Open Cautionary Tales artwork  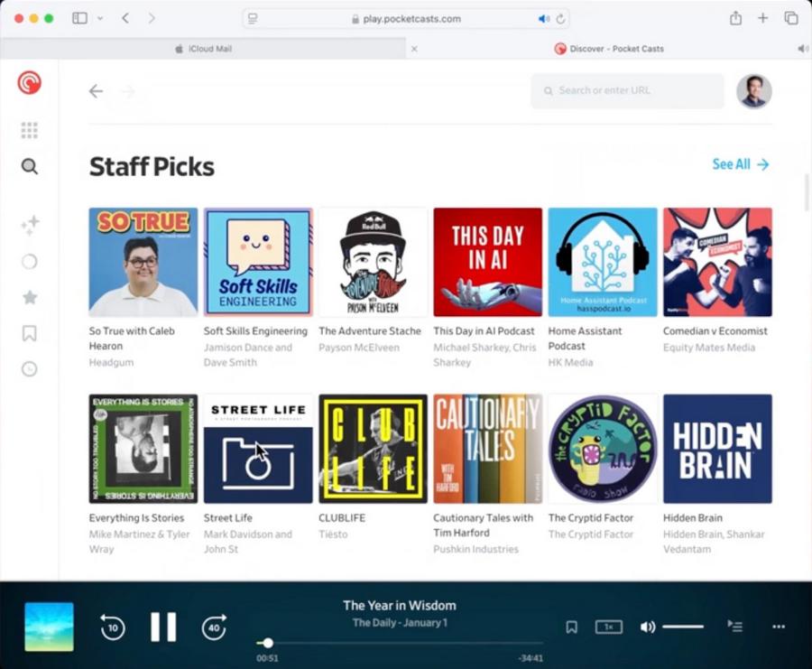[488, 449]
